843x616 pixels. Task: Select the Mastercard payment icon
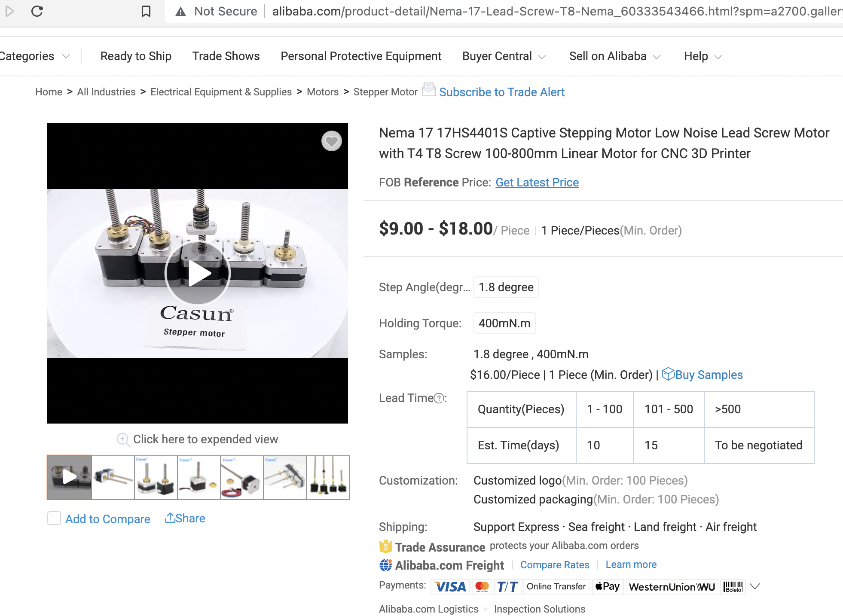click(x=482, y=587)
